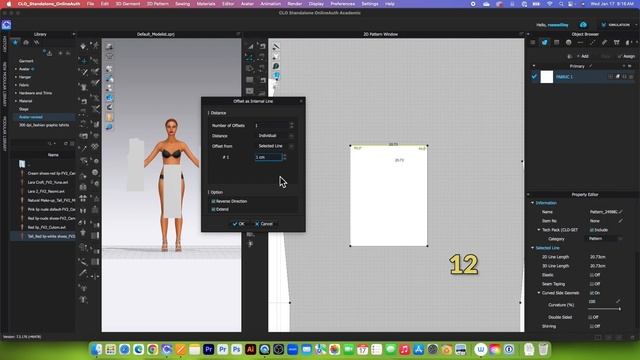Toggle the Double Sided checkbox
The image size is (640, 360).
click(x=590, y=317)
